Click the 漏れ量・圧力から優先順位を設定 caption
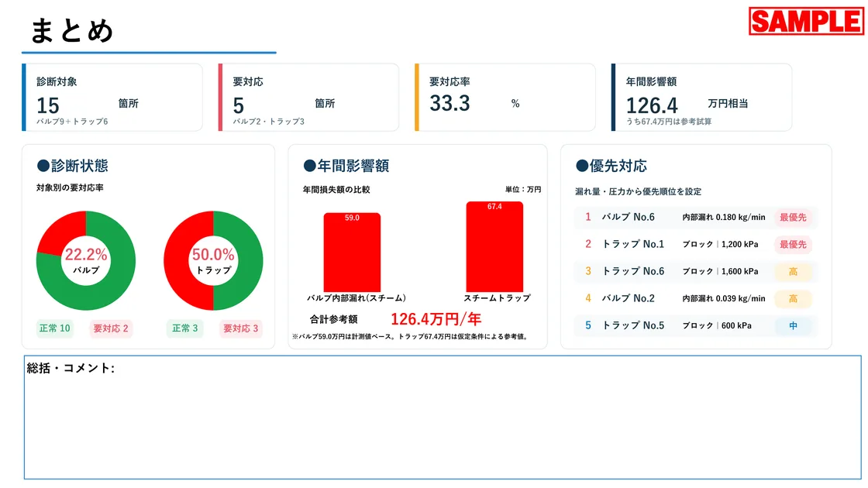 click(x=639, y=191)
